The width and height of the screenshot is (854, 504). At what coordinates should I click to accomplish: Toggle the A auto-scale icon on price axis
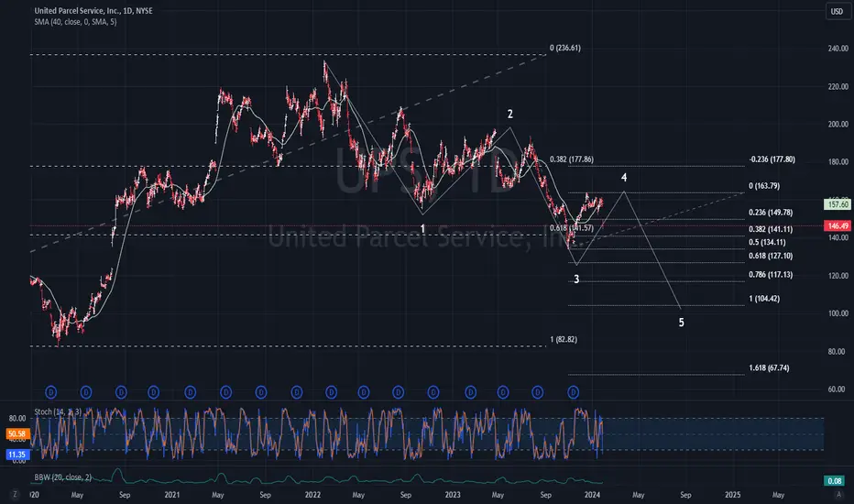coord(838,494)
